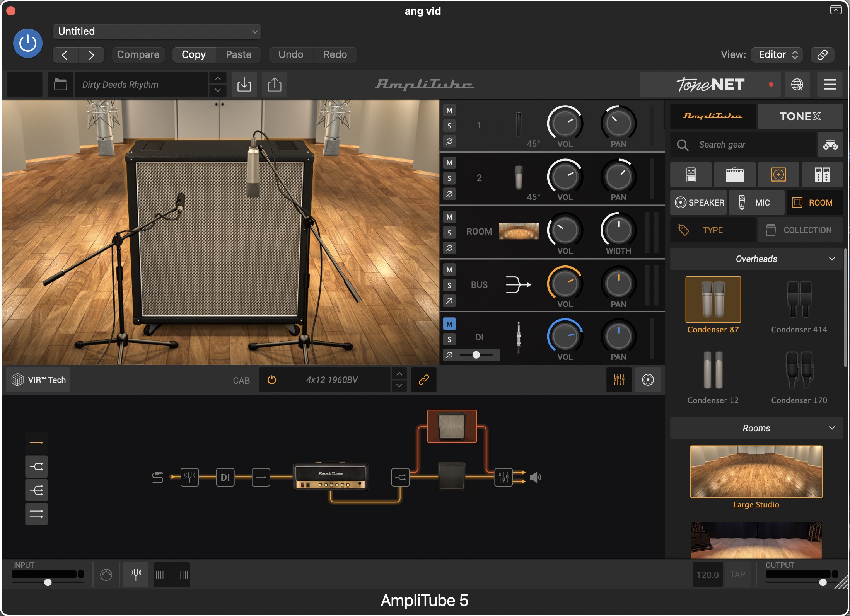Click the export preset share icon
This screenshot has width=850, height=616.
click(275, 84)
